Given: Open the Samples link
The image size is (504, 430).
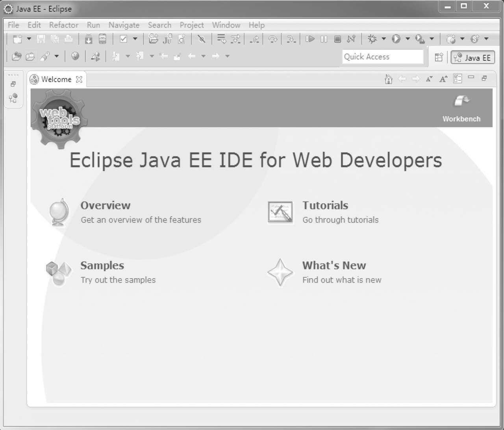Looking at the screenshot, I should pos(102,265).
